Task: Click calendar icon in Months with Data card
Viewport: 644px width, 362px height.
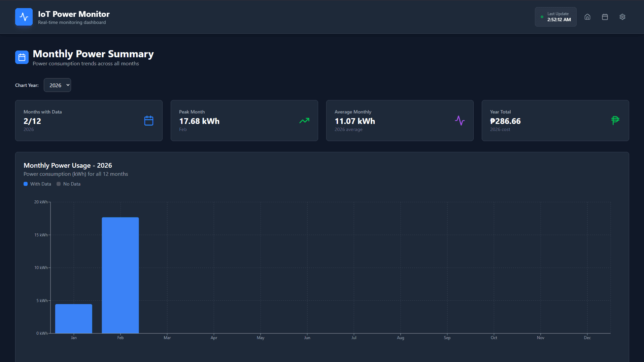Action: [149, 121]
